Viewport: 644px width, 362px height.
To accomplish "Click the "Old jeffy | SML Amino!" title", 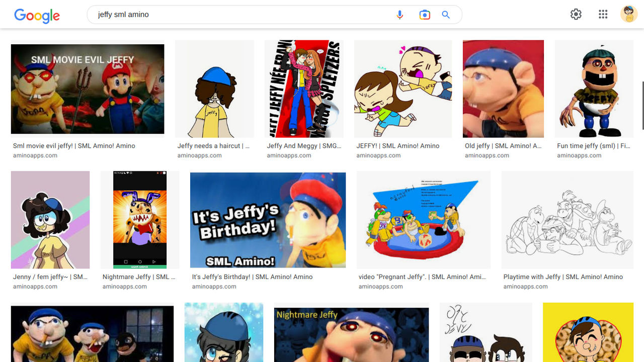I will (503, 146).
